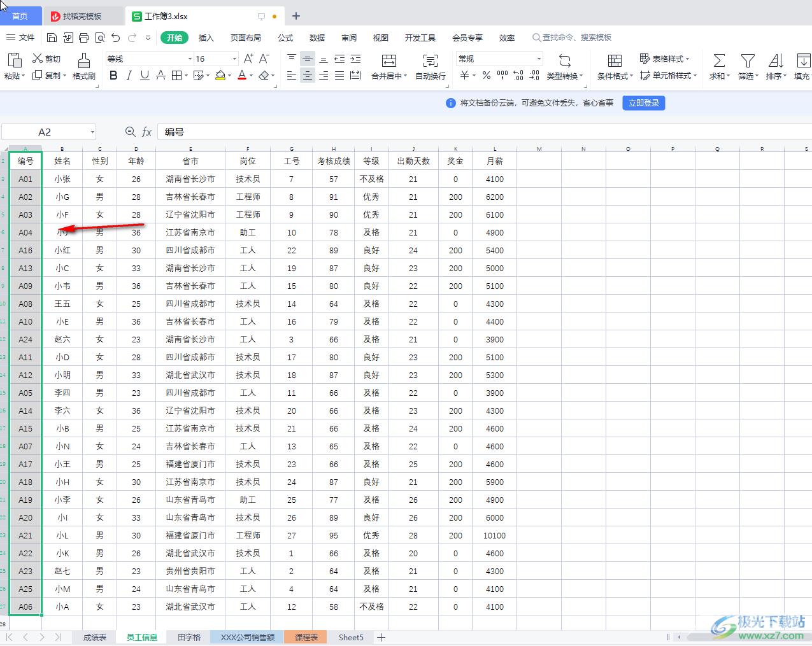Image resolution: width=812 pixels, height=646 pixels.
Task: Undo the last action
Action: pos(116,38)
